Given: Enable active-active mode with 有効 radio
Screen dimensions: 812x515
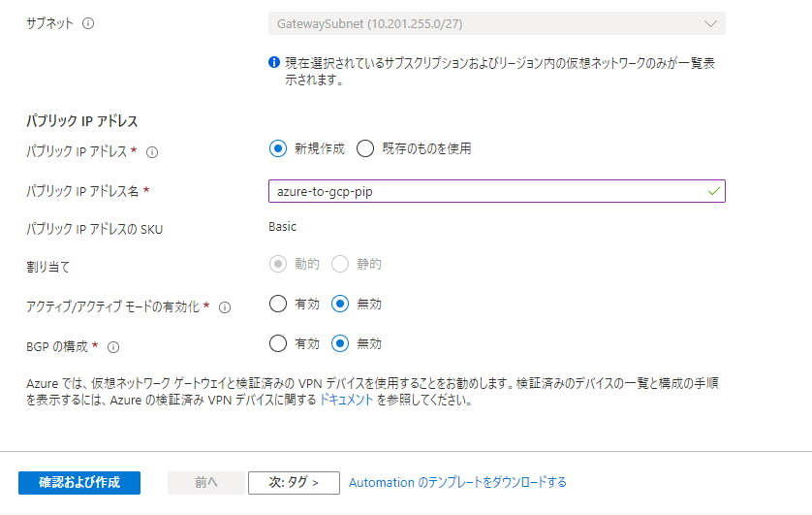Looking at the screenshot, I should tap(278, 304).
